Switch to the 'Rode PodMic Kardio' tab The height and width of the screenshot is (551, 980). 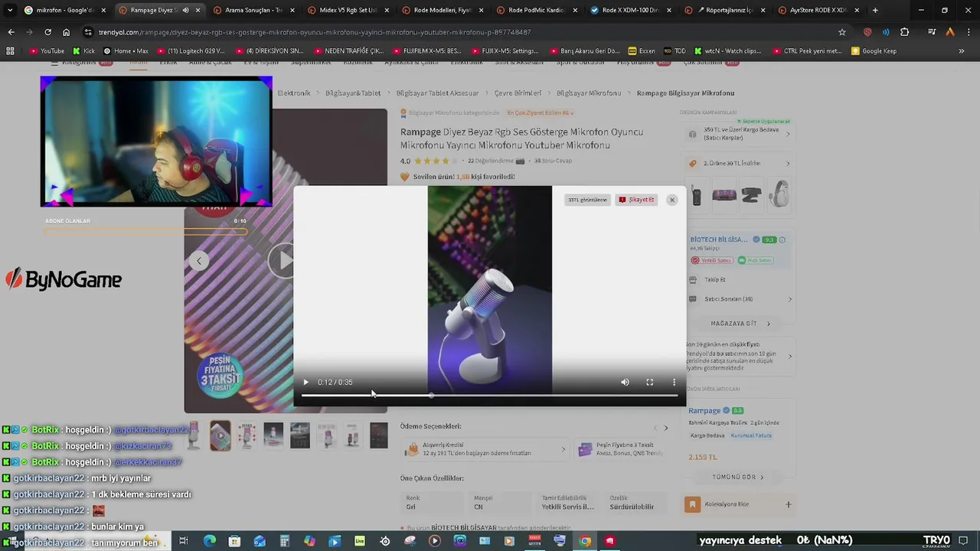click(535, 10)
